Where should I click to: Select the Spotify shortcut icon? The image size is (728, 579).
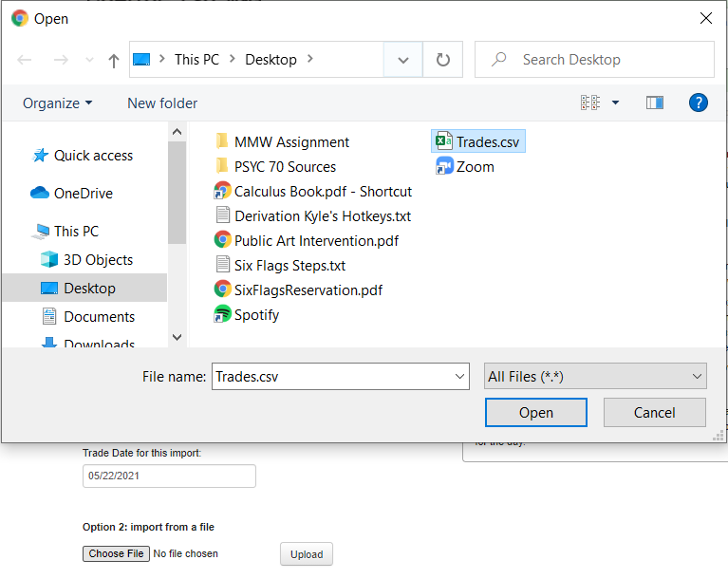tap(223, 315)
